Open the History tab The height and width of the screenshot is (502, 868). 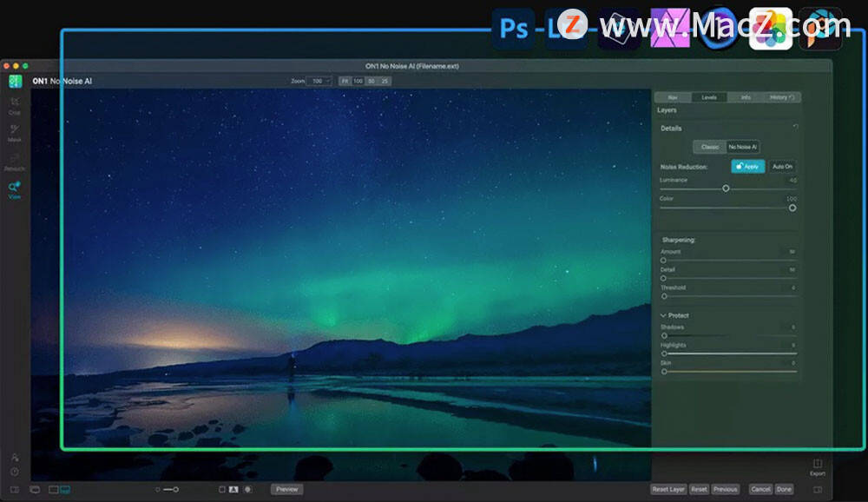(781, 97)
